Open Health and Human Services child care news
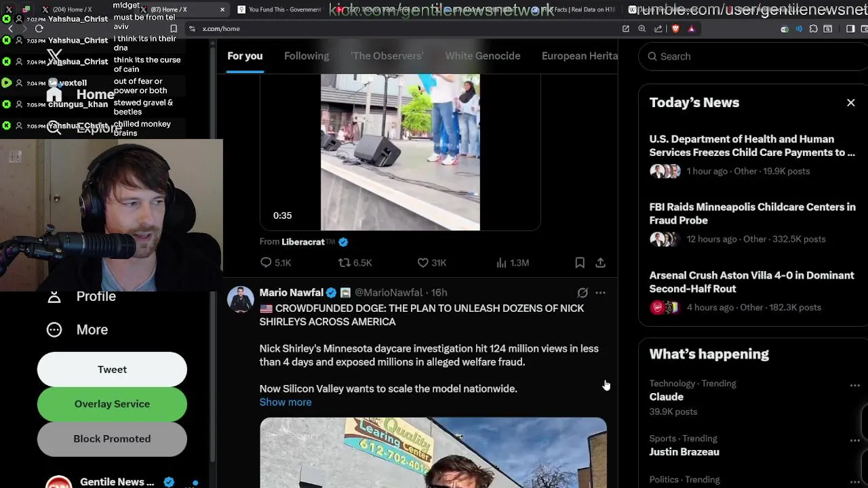Image resolution: width=868 pixels, height=488 pixels. click(752, 155)
